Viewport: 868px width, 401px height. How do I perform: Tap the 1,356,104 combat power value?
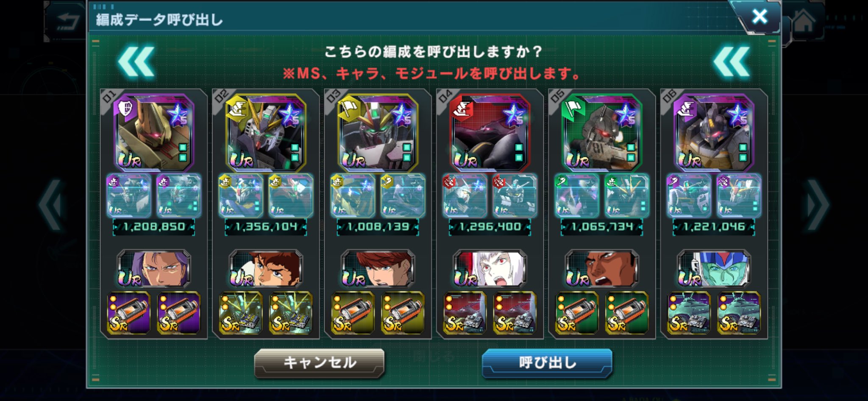click(266, 227)
